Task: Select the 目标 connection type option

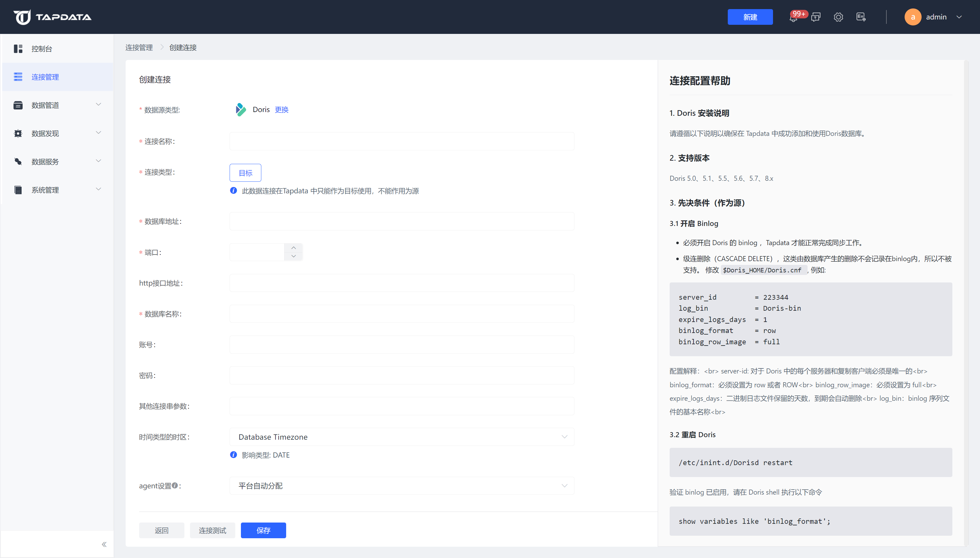Action: pyautogui.click(x=245, y=173)
